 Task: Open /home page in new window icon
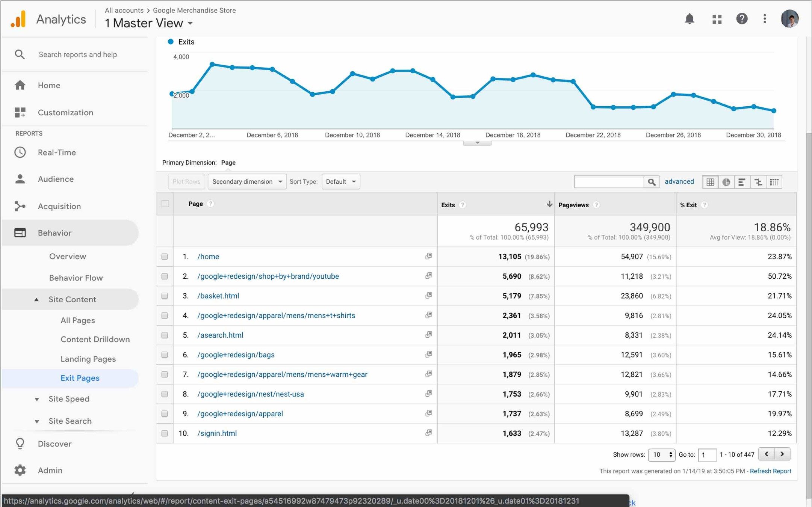[428, 256]
